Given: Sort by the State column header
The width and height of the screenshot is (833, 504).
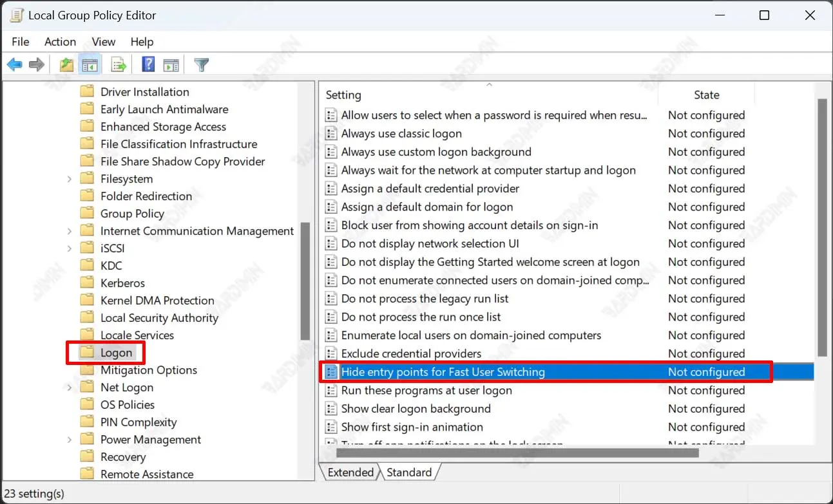Looking at the screenshot, I should click(706, 95).
